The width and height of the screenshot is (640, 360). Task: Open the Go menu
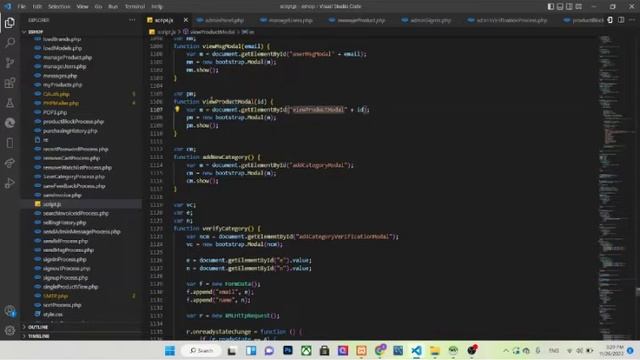[x=98, y=7]
